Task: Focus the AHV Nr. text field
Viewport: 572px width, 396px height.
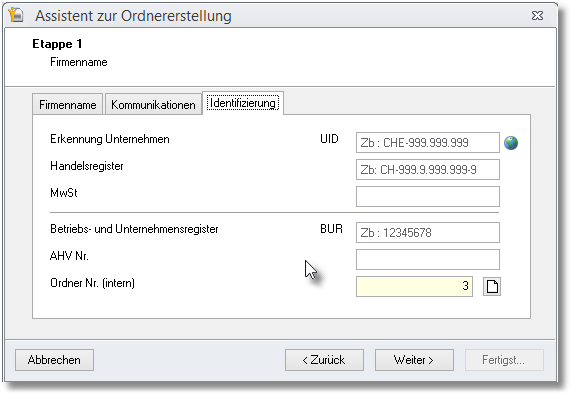Action: point(428,260)
